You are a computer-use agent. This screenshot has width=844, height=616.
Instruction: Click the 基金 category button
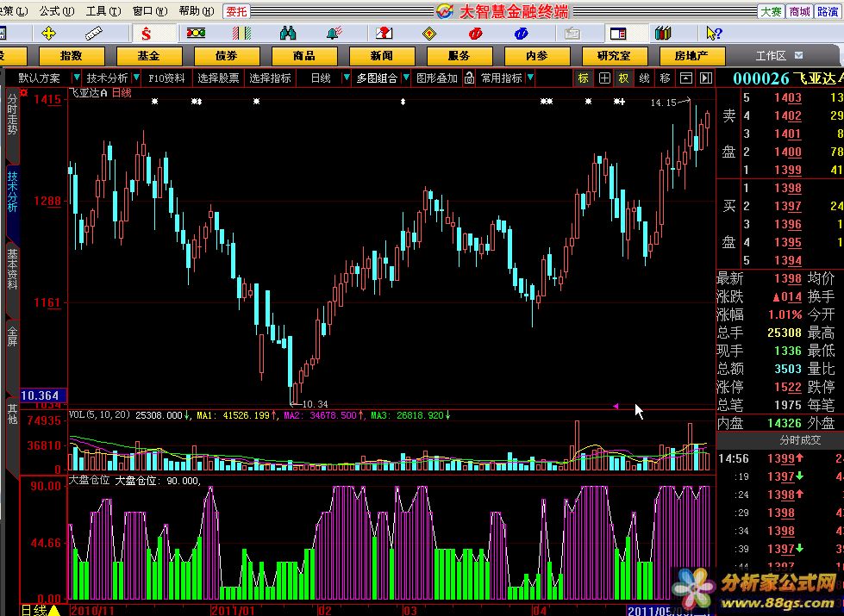pyautogui.click(x=148, y=55)
